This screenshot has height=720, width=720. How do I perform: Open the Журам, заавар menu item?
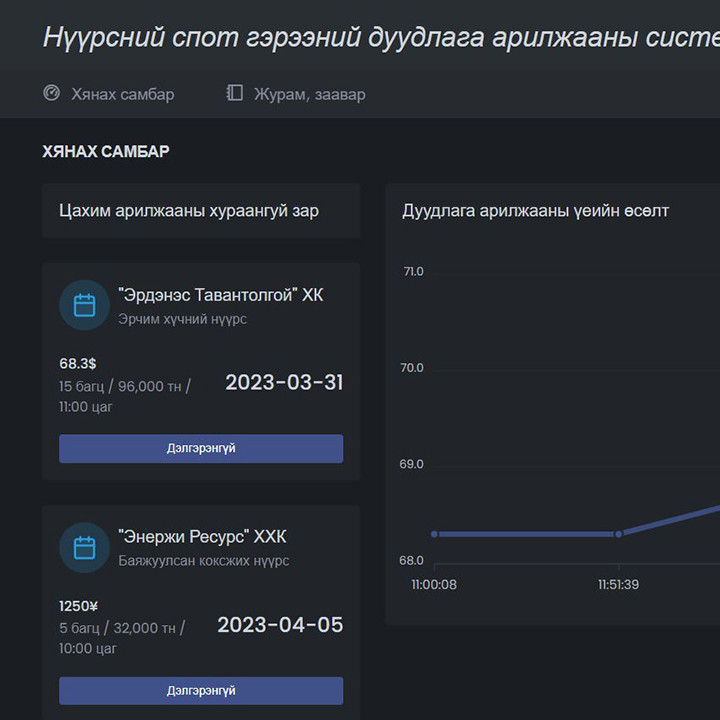coord(296,94)
